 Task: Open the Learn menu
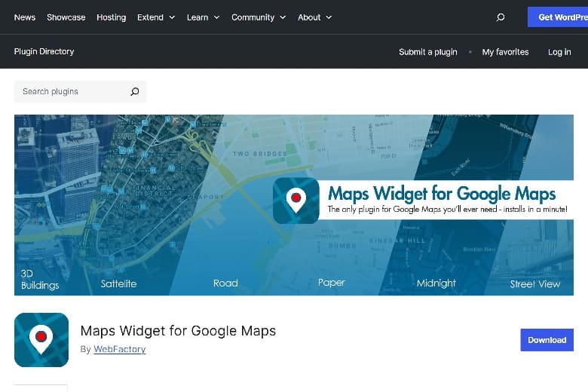click(198, 17)
